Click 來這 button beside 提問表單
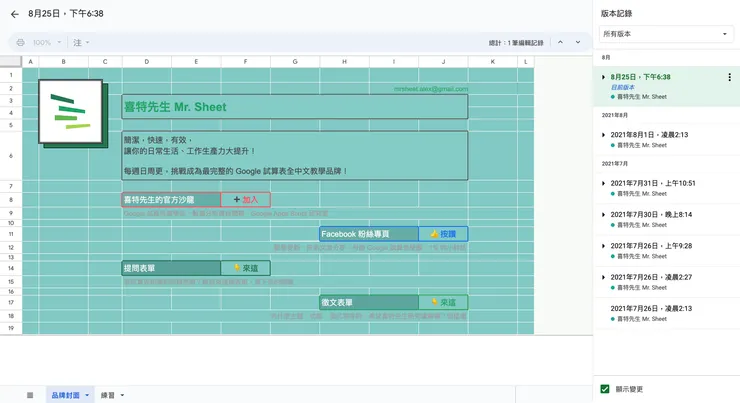The image size is (740, 403). (245, 268)
